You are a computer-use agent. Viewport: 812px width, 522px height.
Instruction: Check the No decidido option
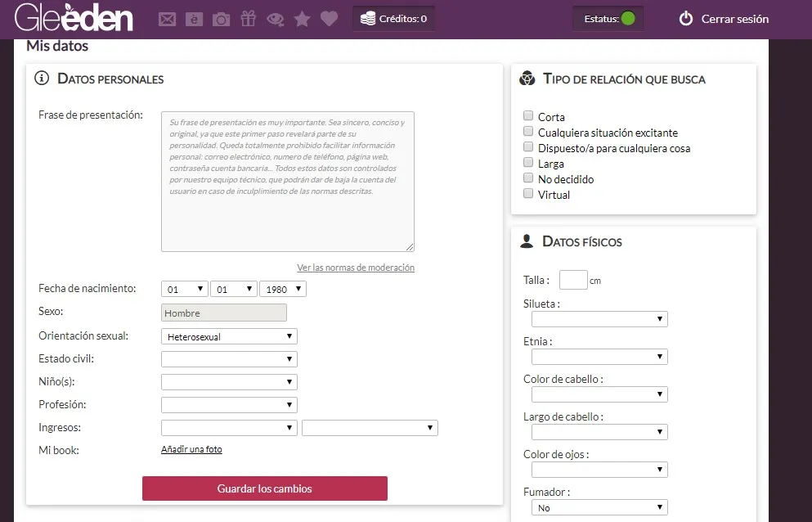(x=528, y=178)
